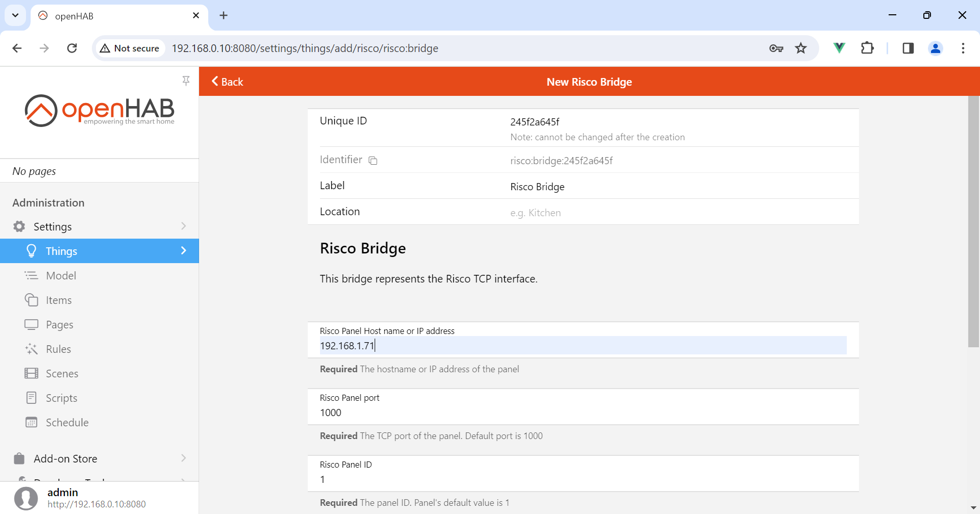Bookmark this page with the star icon
This screenshot has width=980, height=514.
[x=801, y=48]
